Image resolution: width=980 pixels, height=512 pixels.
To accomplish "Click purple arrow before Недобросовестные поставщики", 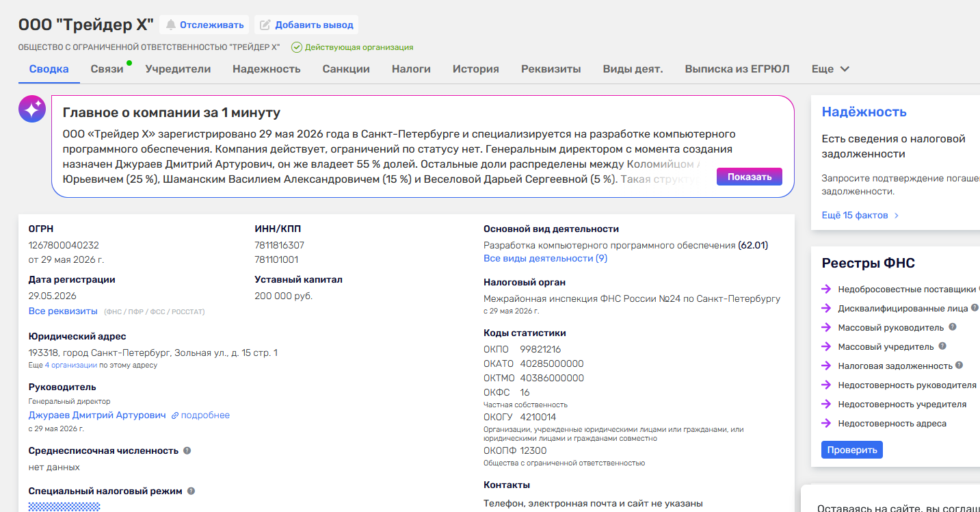I will [x=826, y=289].
